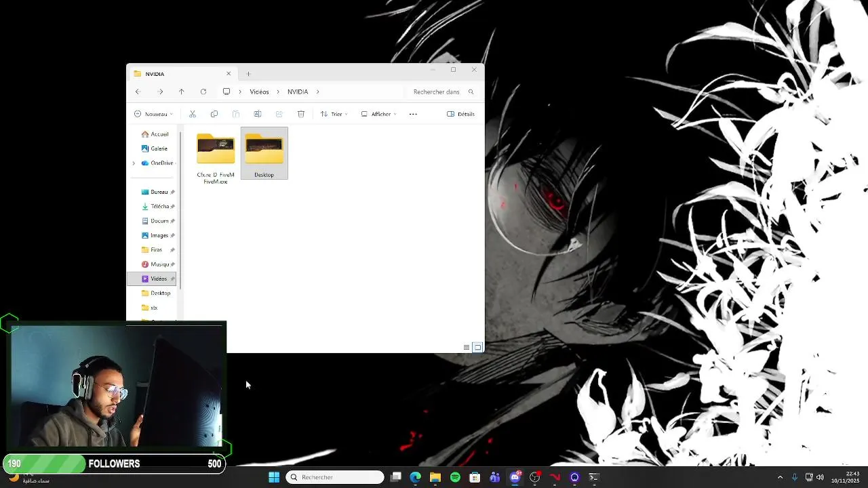Screen dimensions: 868x488
Task: Select the Cfx.re FiveM folder
Action: pyautogui.click(x=216, y=159)
